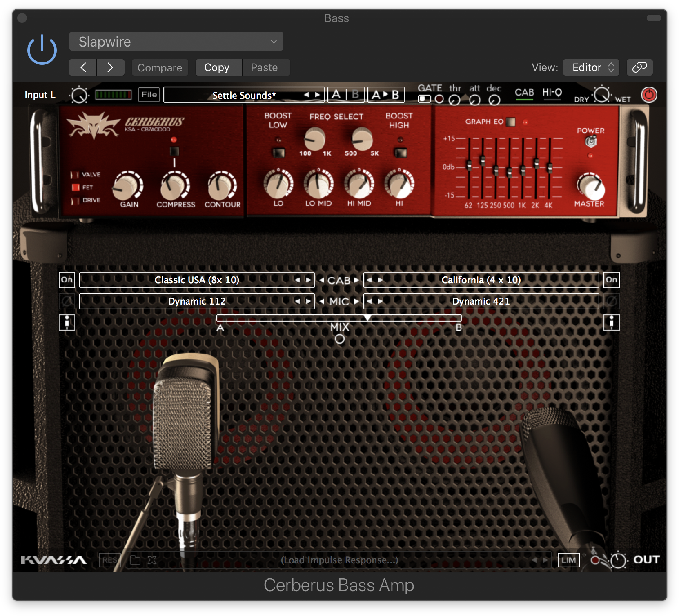Screen dimensions: 679x616
Task: Click the red plugin power button
Action: pyautogui.click(x=649, y=95)
